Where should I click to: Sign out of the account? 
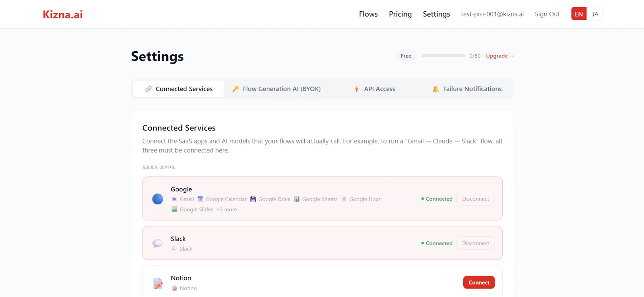point(547,14)
